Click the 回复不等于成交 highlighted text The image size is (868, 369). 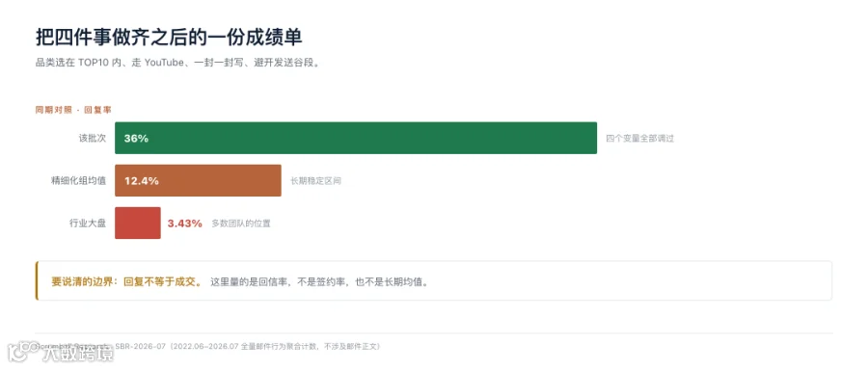click(162, 281)
